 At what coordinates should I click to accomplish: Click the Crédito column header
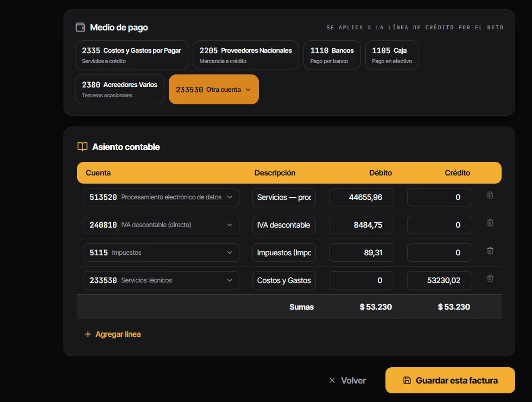coord(457,173)
